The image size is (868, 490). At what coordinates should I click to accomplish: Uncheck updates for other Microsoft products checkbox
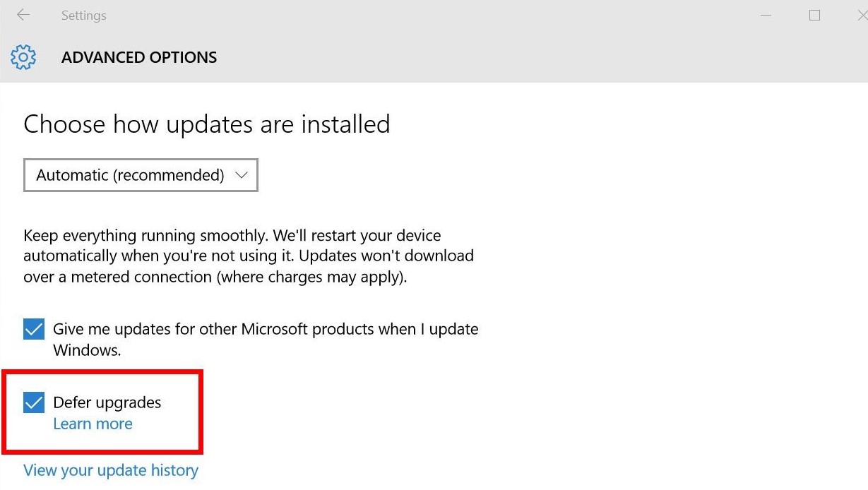pos(34,329)
